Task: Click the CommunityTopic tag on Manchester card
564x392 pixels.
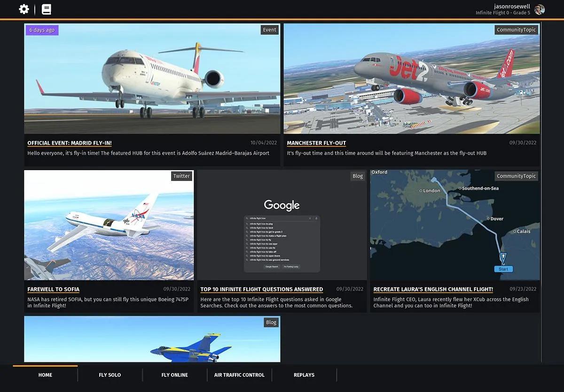Action: point(517,30)
